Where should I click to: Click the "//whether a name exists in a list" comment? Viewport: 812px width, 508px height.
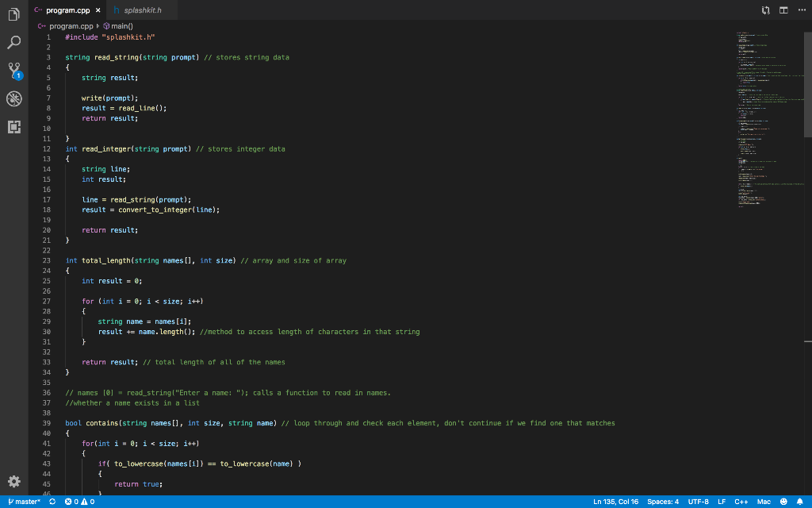click(x=132, y=403)
